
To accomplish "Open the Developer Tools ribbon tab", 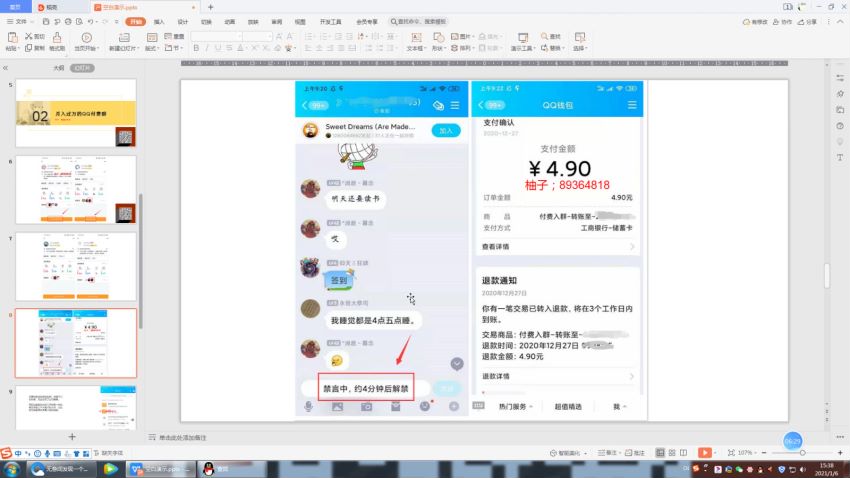I will [x=330, y=22].
